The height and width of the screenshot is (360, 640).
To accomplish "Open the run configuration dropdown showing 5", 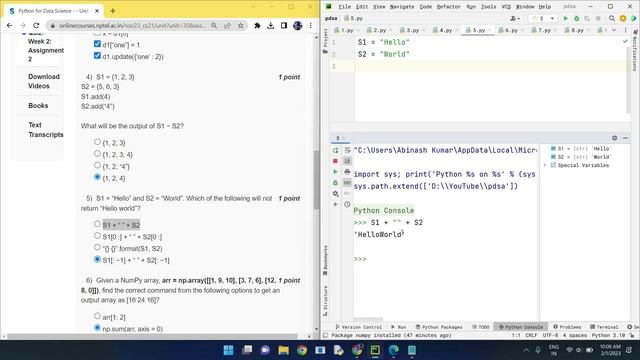I will 543,18.
